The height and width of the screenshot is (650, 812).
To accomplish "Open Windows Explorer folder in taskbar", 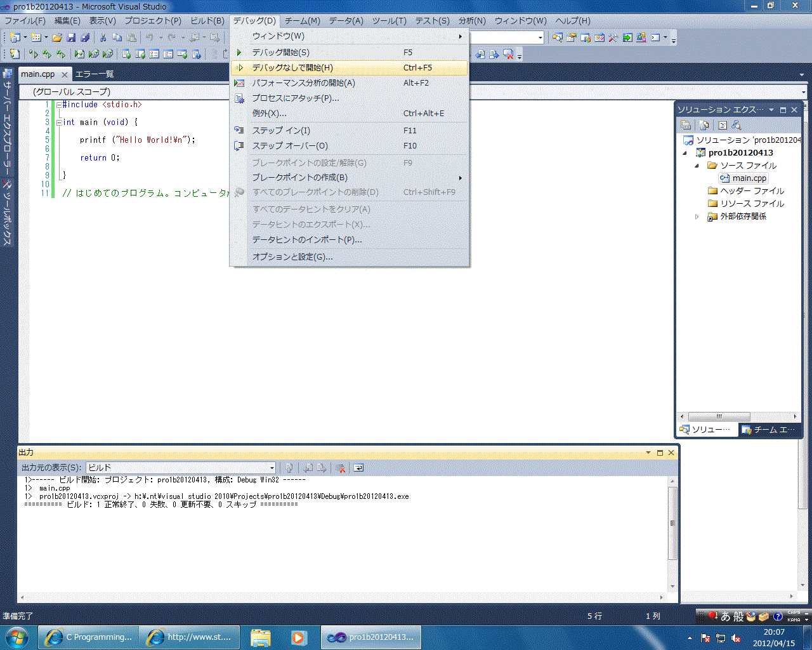I will pyautogui.click(x=260, y=637).
